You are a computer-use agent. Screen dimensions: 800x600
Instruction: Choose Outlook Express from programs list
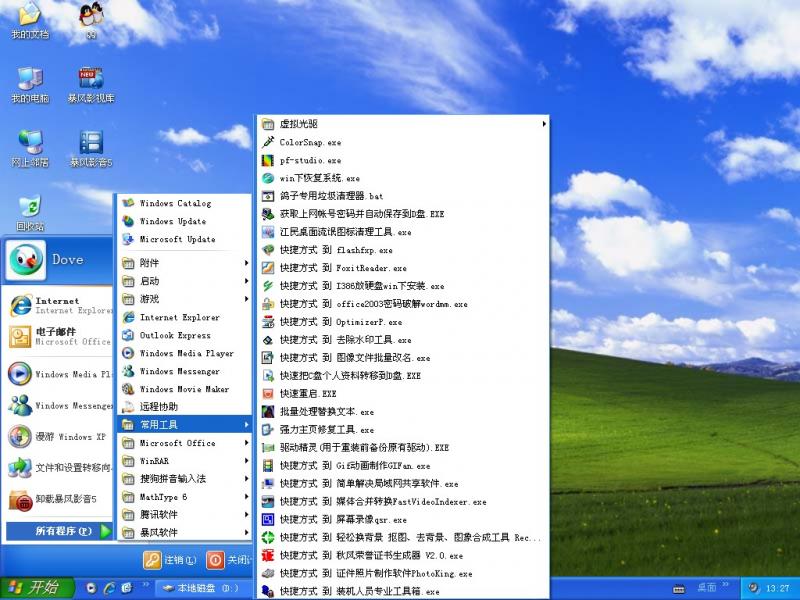tap(175, 335)
